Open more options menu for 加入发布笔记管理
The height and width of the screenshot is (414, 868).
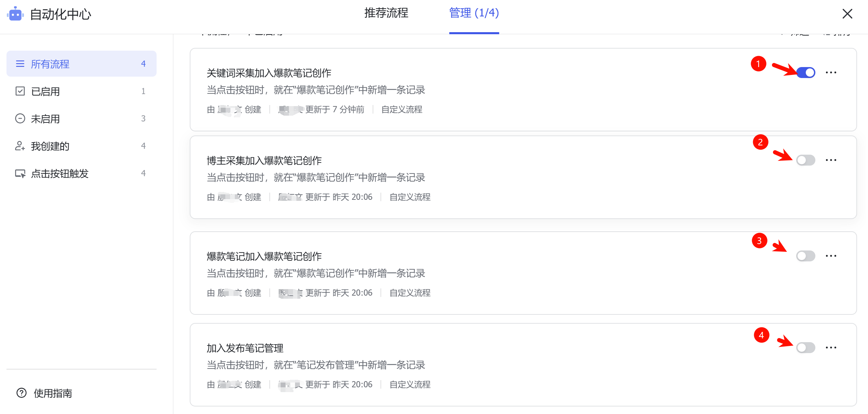(x=831, y=347)
